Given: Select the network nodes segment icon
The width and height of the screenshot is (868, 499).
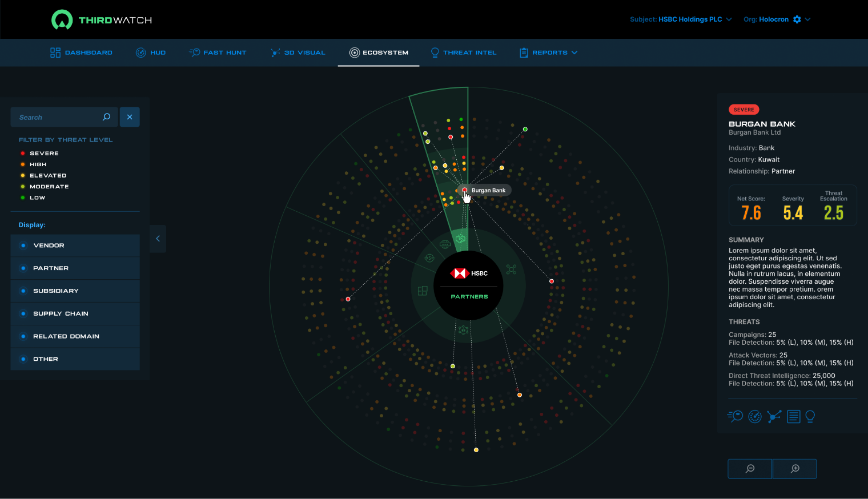Looking at the screenshot, I should (x=511, y=269).
